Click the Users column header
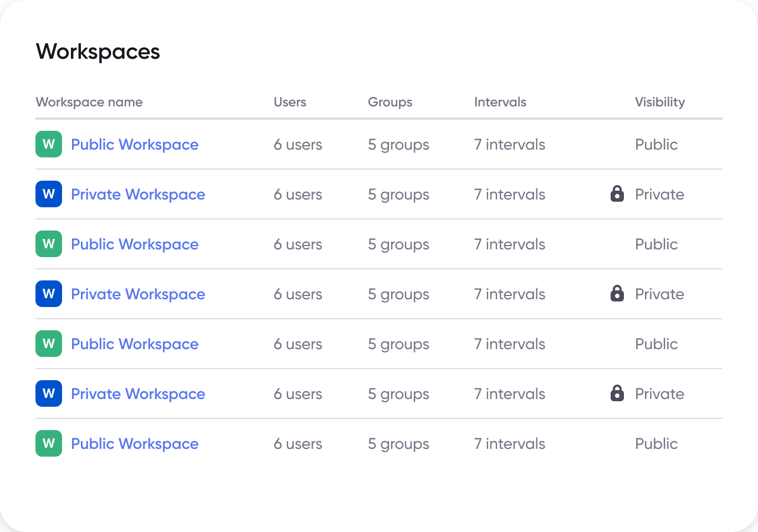The height and width of the screenshot is (532, 758). tap(290, 102)
